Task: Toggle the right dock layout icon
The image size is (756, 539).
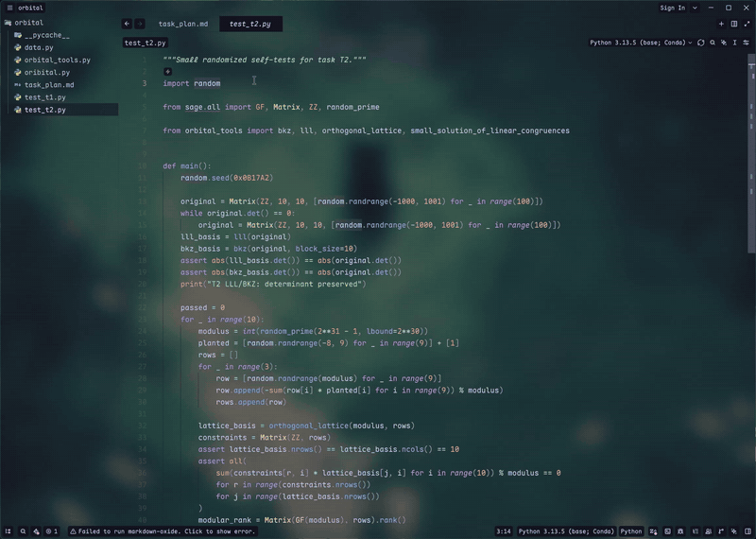Action: (747, 531)
